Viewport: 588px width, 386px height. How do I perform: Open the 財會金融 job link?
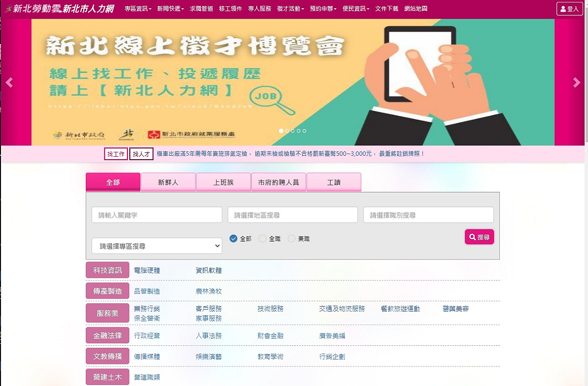(270, 336)
